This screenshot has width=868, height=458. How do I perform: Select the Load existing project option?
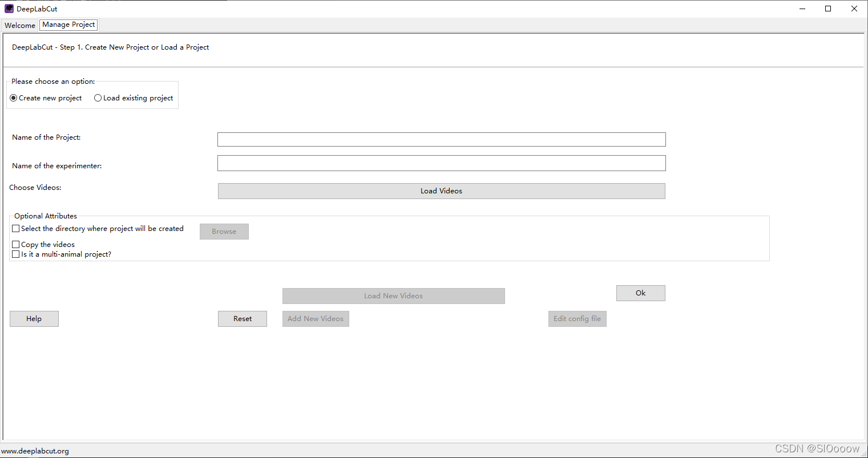coord(134,98)
